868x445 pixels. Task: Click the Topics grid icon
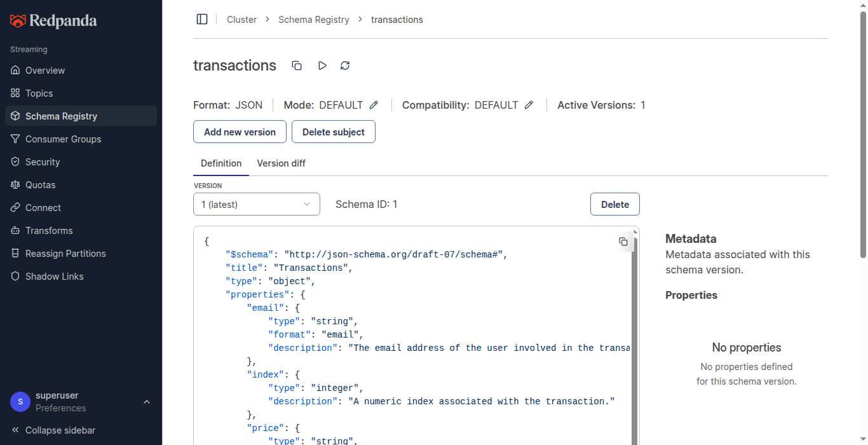click(x=16, y=93)
